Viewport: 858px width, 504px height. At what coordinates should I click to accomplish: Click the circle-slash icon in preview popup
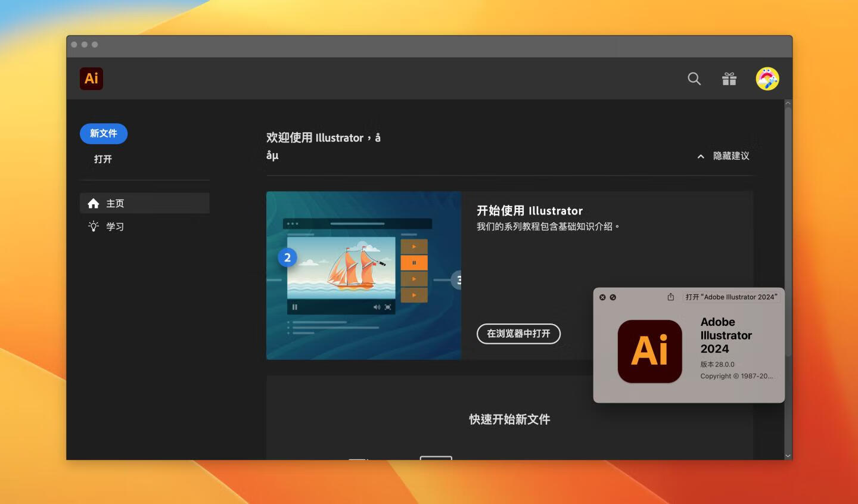click(x=613, y=297)
